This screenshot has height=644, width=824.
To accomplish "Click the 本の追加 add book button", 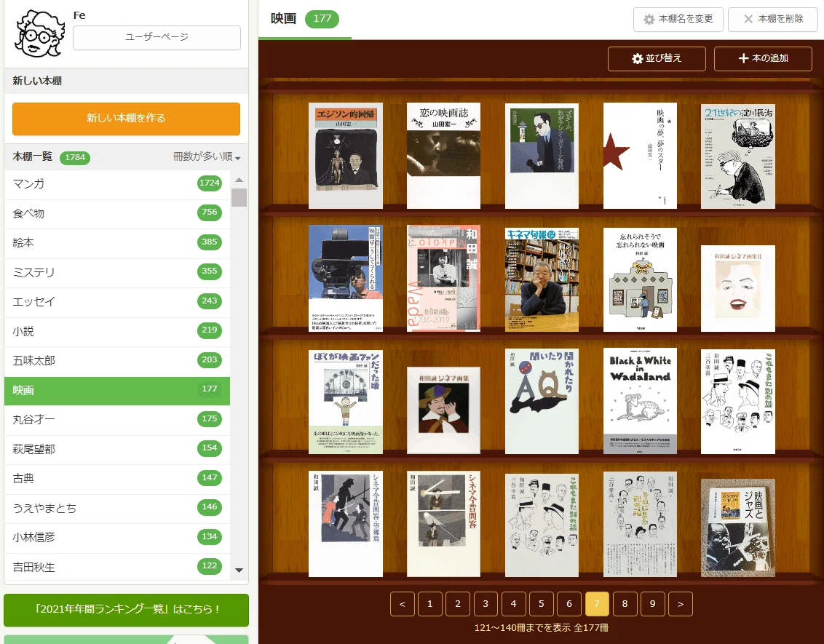I will click(763, 59).
